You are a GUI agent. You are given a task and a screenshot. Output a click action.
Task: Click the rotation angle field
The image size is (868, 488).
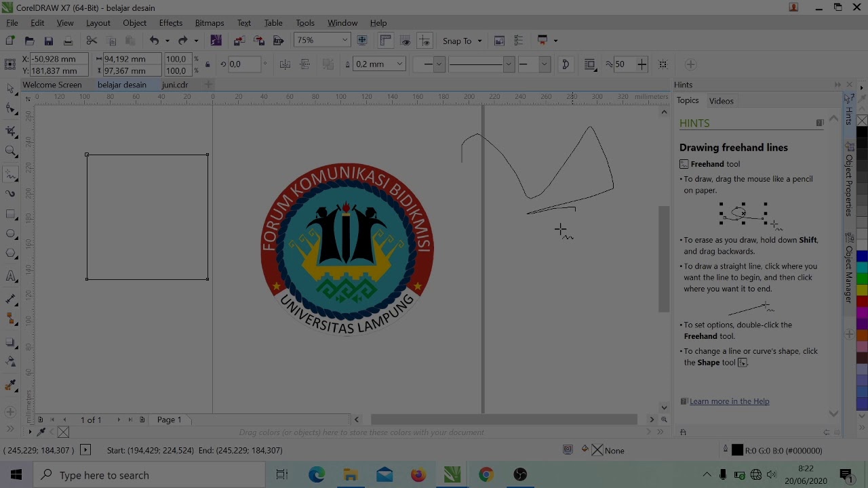244,64
